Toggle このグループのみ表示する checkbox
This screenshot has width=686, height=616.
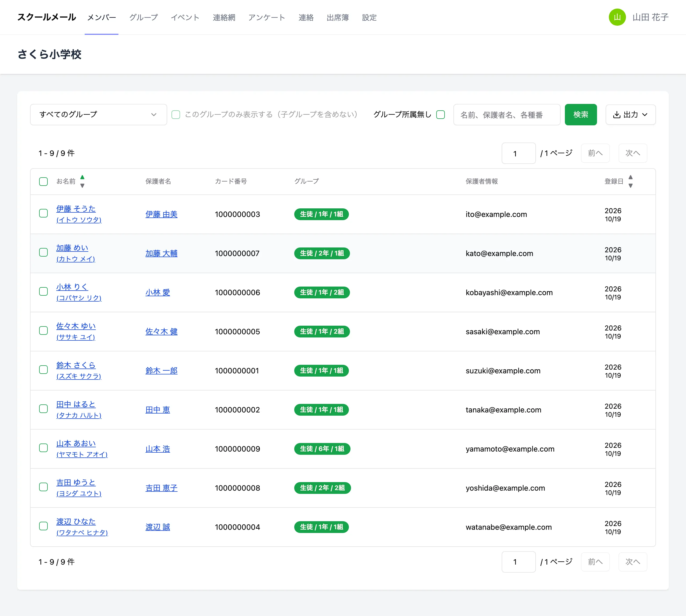[x=176, y=115]
